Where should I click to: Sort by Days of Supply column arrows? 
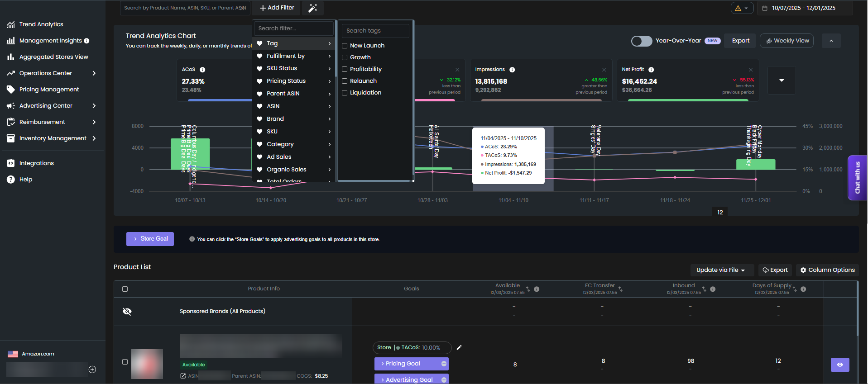pos(795,289)
